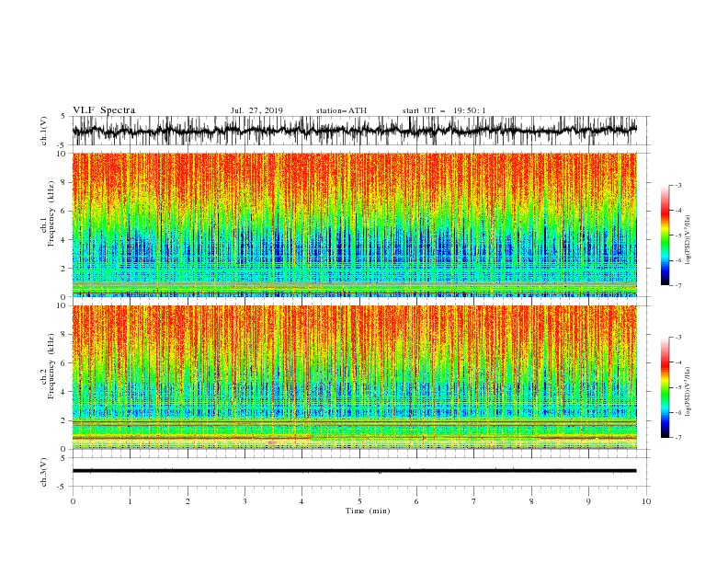The width and height of the screenshot is (728, 563).
Task: Click the "station=ATH" header label
Action: click(x=341, y=110)
